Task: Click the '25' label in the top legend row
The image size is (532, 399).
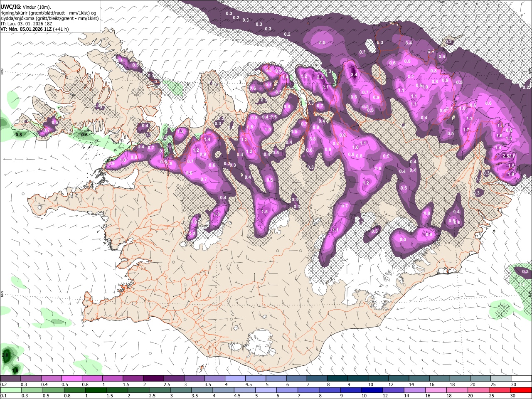Action: pos(493,384)
